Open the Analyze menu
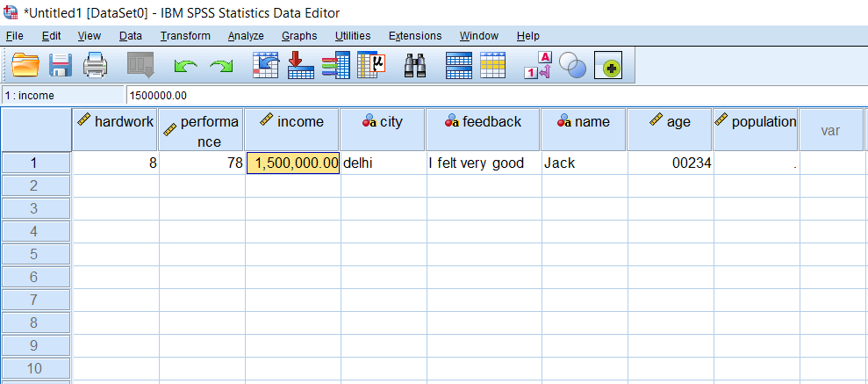The width and height of the screenshot is (868, 384). coord(246,36)
